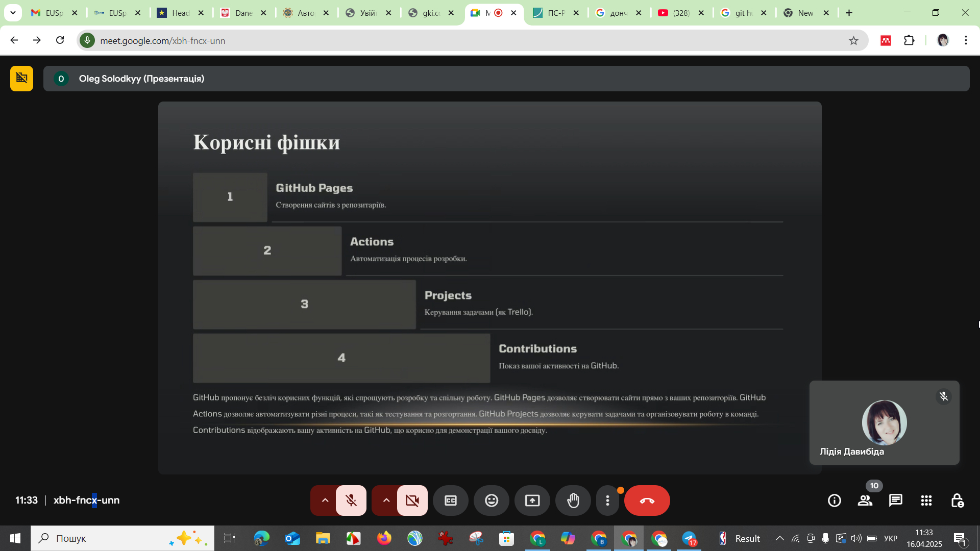Open Chrome profile avatar
This screenshot has width=980, height=551.
[943, 40]
